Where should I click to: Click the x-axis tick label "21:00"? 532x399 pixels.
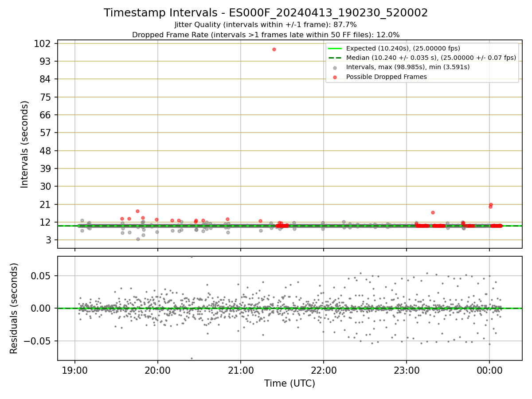(241, 371)
